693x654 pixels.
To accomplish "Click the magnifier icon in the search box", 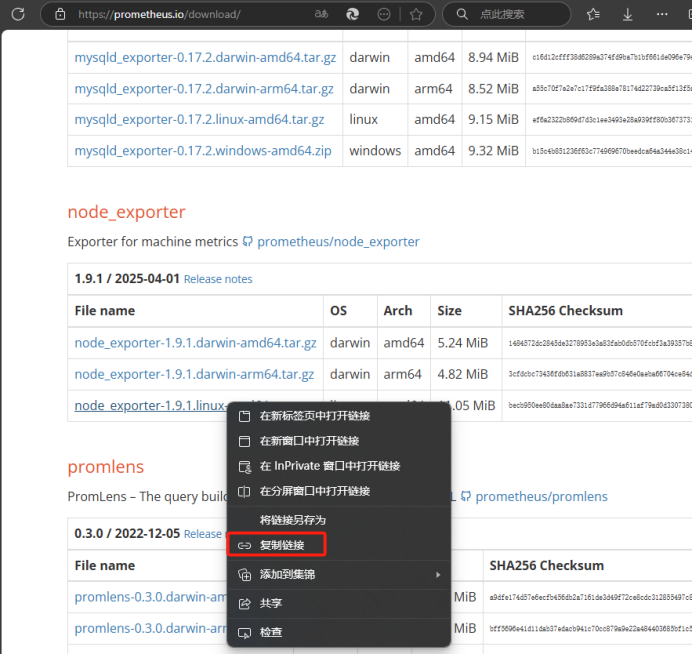I will tap(462, 14).
